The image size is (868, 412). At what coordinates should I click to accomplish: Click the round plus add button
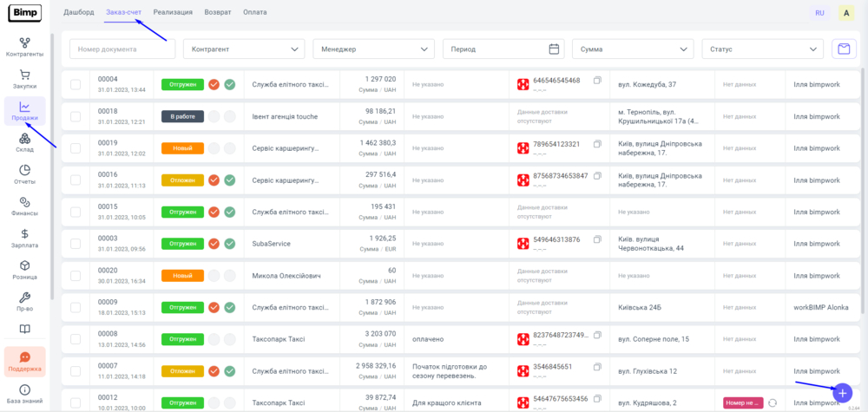tap(841, 392)
